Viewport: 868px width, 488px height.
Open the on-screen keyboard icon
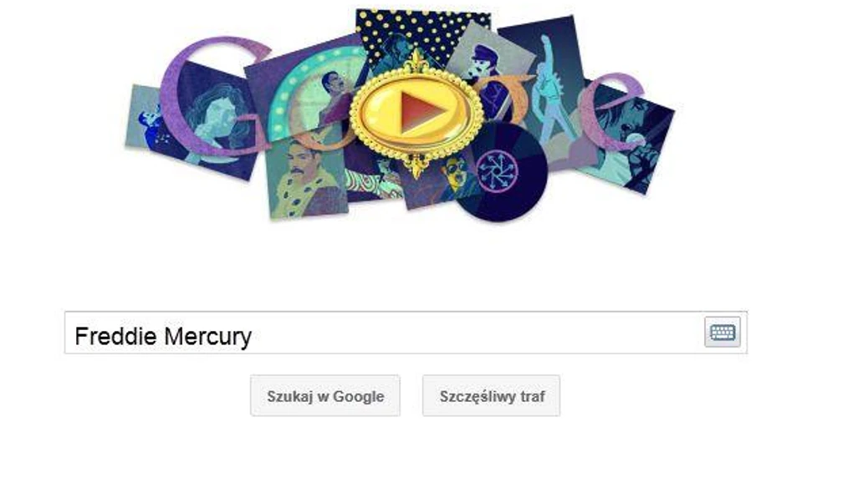(722, 333)
